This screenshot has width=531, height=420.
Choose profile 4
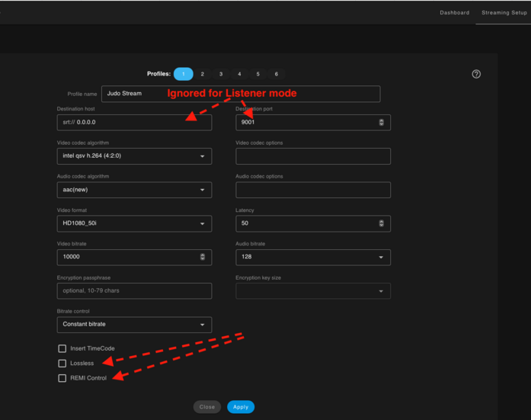coord(239,74)
